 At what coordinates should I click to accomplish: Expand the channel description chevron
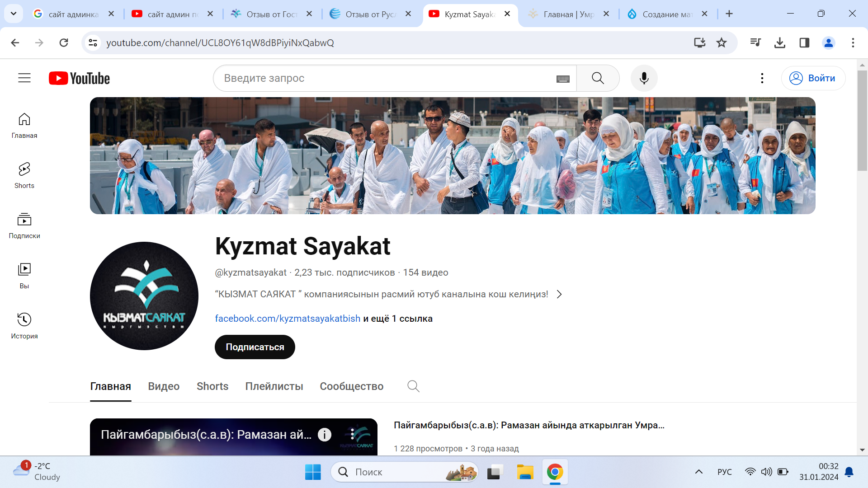pyautogui.click(x=559, y=294)
